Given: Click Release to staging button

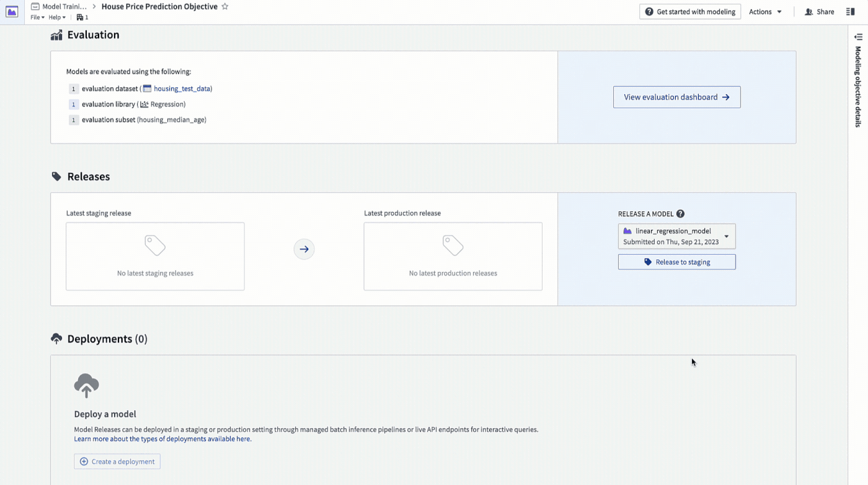Looking at the screenshot, I should click(676, 262).
